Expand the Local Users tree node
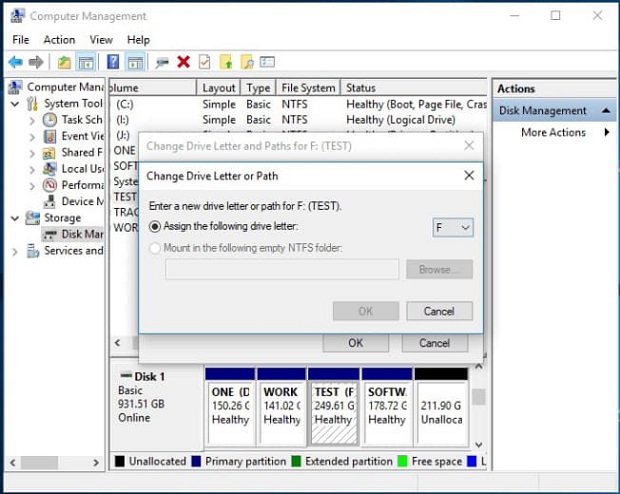Viewport: 620px width, 494px height. [x=32, y=170]
